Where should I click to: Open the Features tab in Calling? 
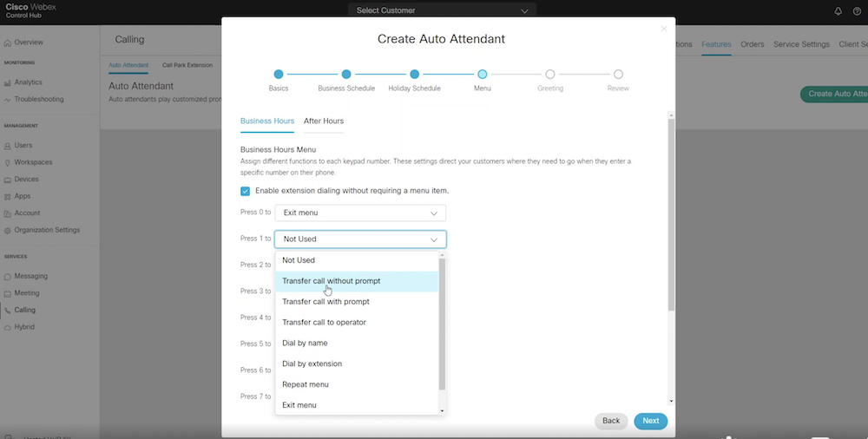click(x=716, y=44)
